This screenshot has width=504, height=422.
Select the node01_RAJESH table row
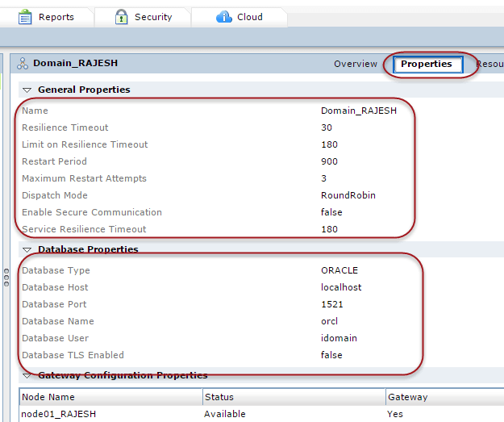click(x=59, y=414)
